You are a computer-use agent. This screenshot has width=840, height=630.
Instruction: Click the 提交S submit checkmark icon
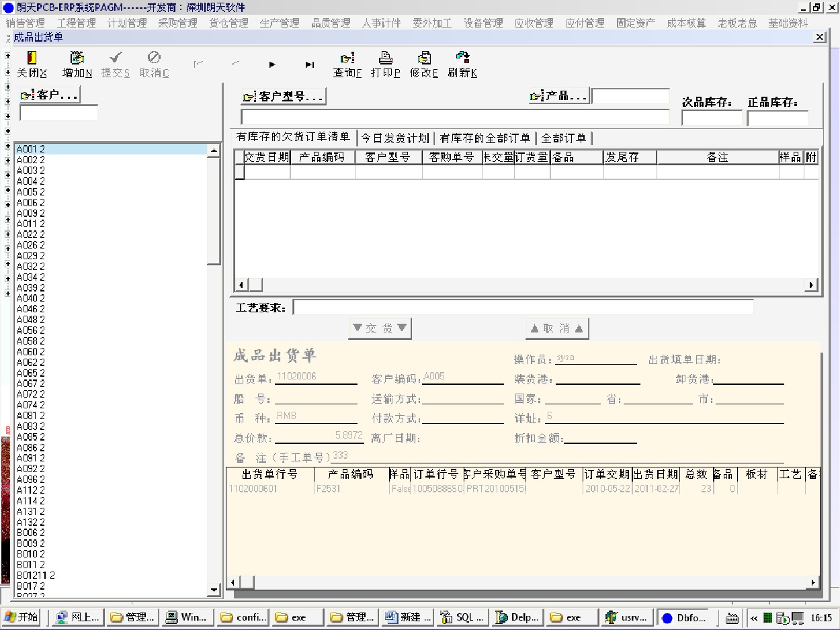(116, 65)
